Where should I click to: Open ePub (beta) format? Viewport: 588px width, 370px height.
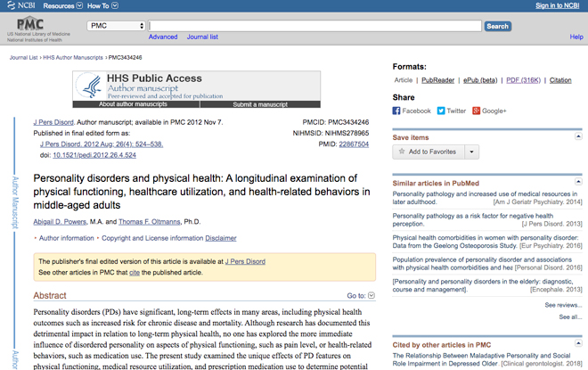tap(480, 80)
